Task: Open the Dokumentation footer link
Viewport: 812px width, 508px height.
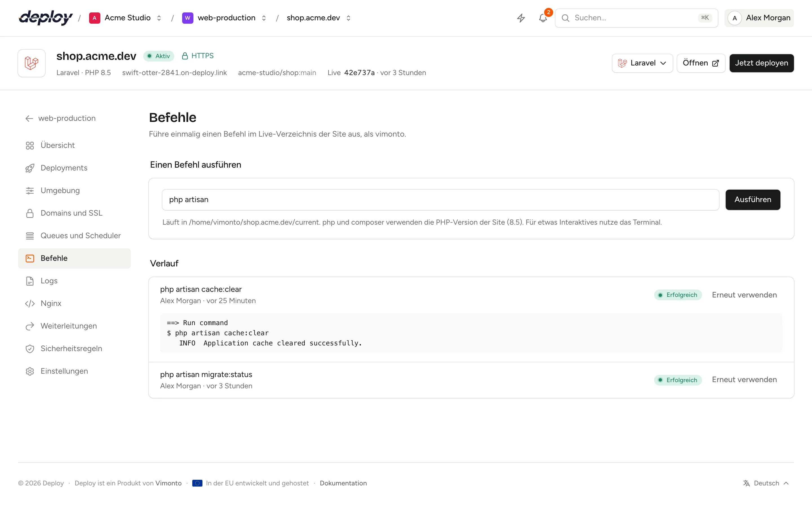Action: 343,483
